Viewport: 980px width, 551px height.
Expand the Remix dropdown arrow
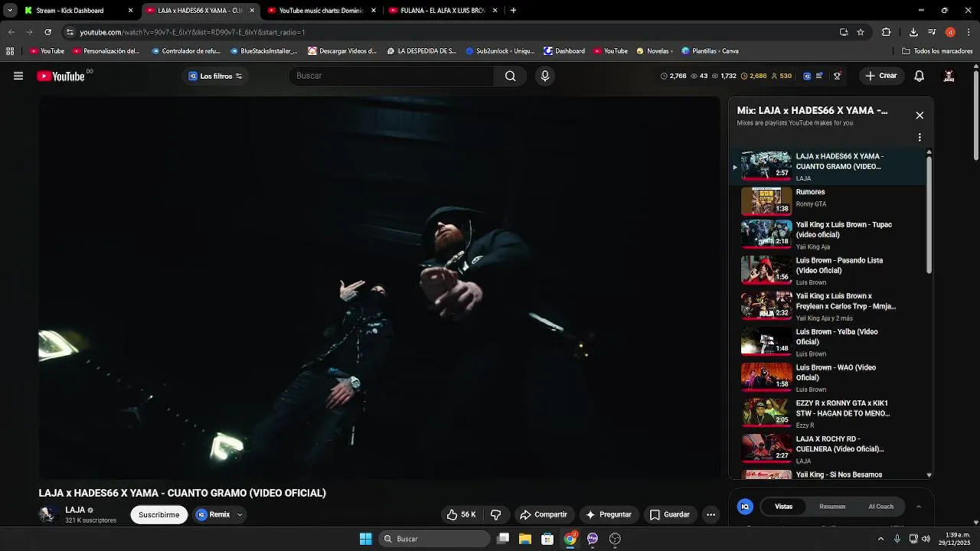[240, 515]
